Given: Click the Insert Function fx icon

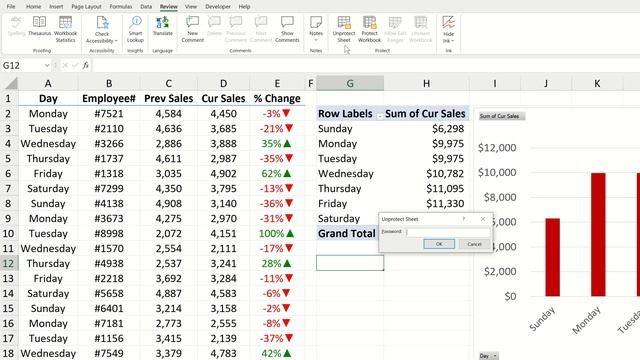Looking at the screenshot, I should pos(86,65).
